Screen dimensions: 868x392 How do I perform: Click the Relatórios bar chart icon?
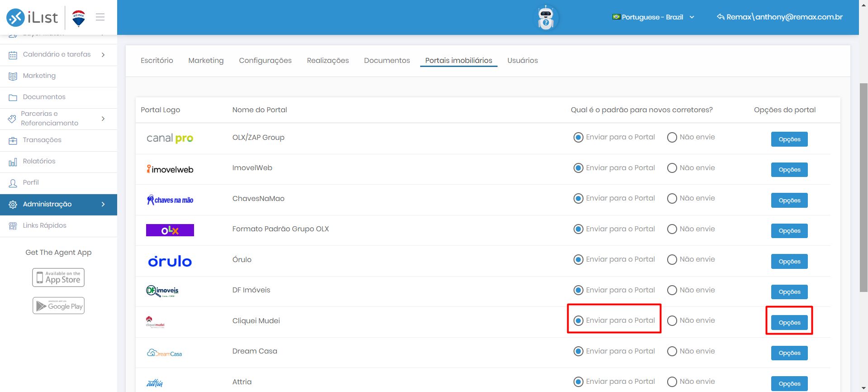(13, 162)
